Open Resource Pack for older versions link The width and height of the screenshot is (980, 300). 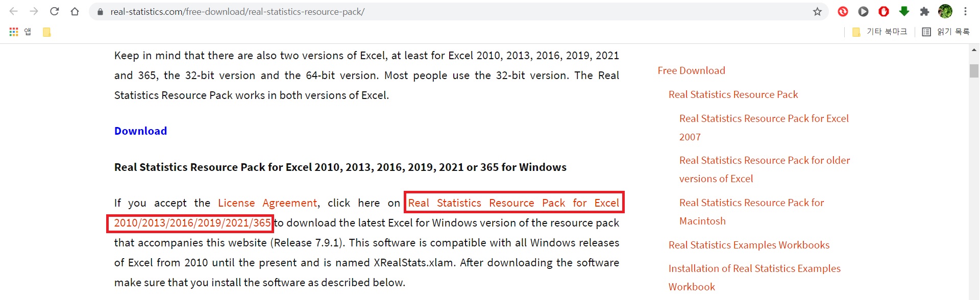[x=765, y=169]
